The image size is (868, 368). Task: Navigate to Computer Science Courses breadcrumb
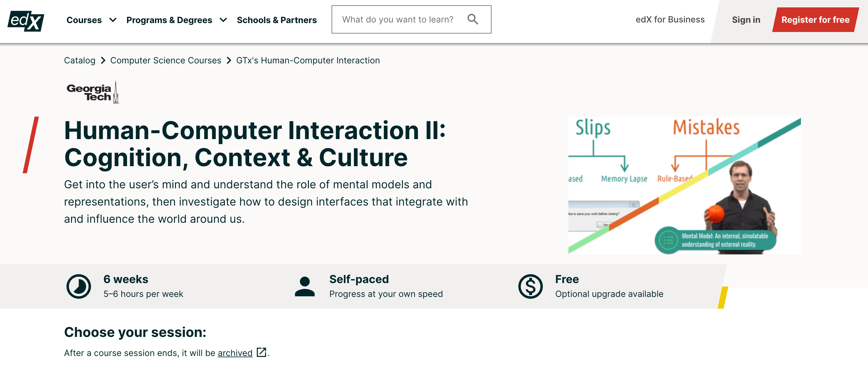click(x=165, y=60)
